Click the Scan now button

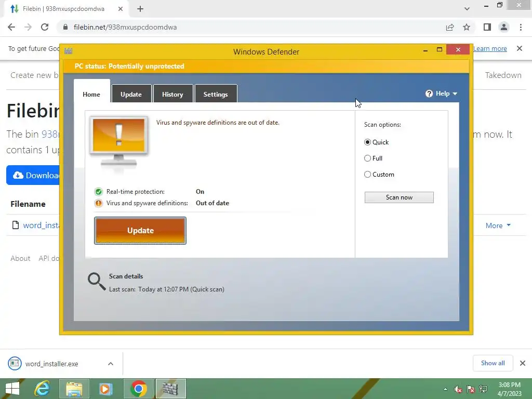pos(399,197)
